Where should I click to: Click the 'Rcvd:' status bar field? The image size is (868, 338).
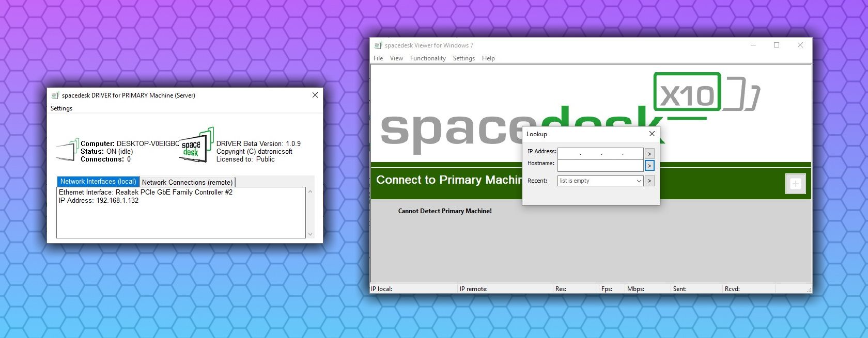(x=749, y=289)
